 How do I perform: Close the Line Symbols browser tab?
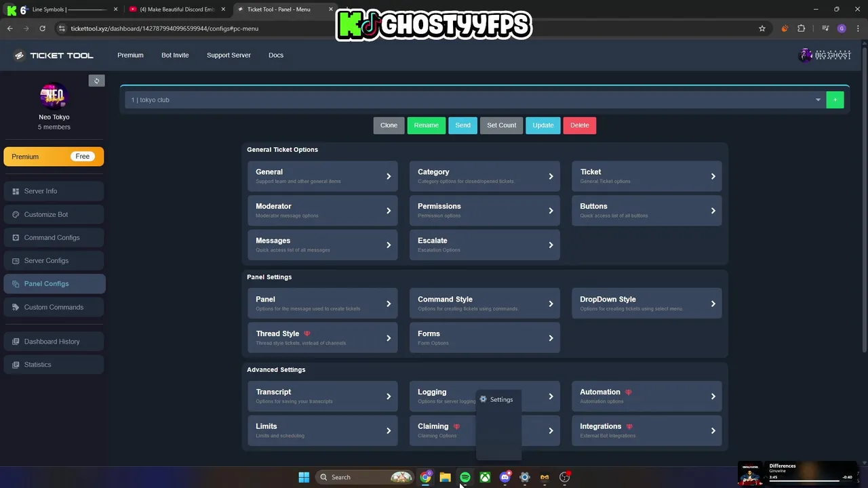[115, 9]
